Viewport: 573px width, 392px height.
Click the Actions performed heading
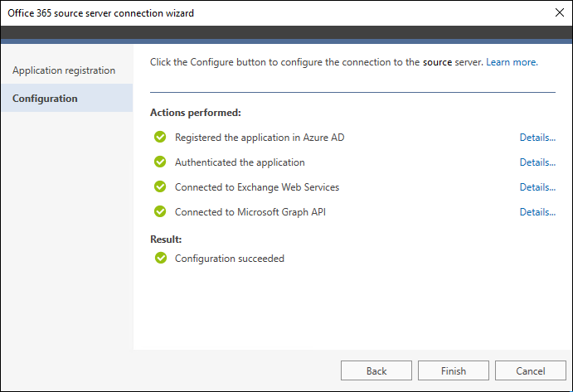[196, 113]
